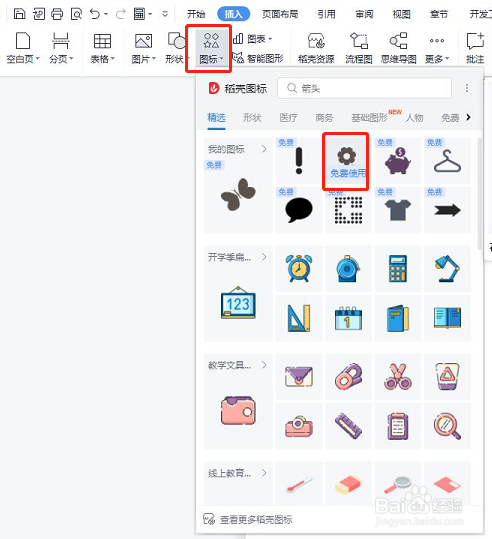Select the 商务 category tab
The image size is (492, 539).
(324, 118)
